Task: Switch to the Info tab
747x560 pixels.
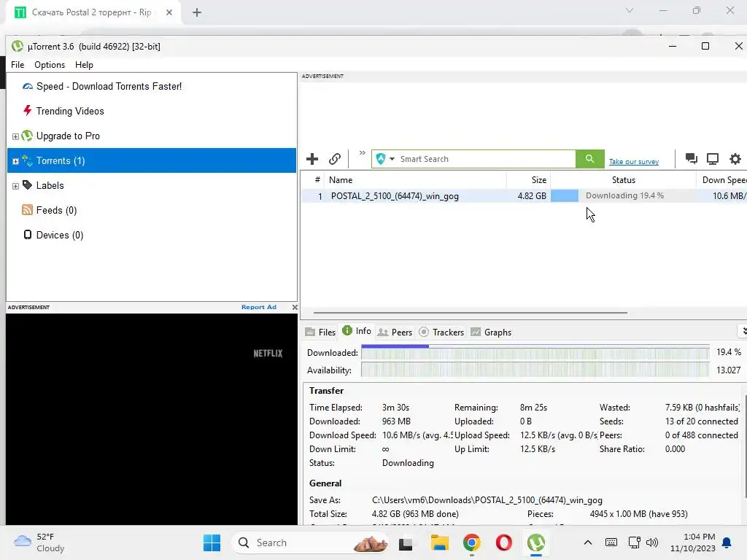Action: pyautogui.click(x=357, y=331)
